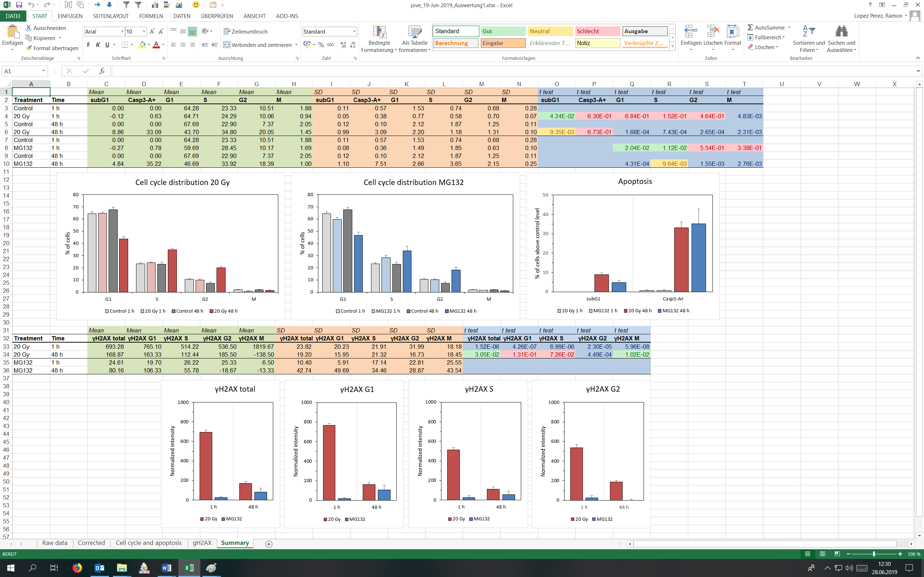The width and height of the screenshot is (924, 577).
Task: Click the Sortieren und Filtern icon
Action: point(808,31)
